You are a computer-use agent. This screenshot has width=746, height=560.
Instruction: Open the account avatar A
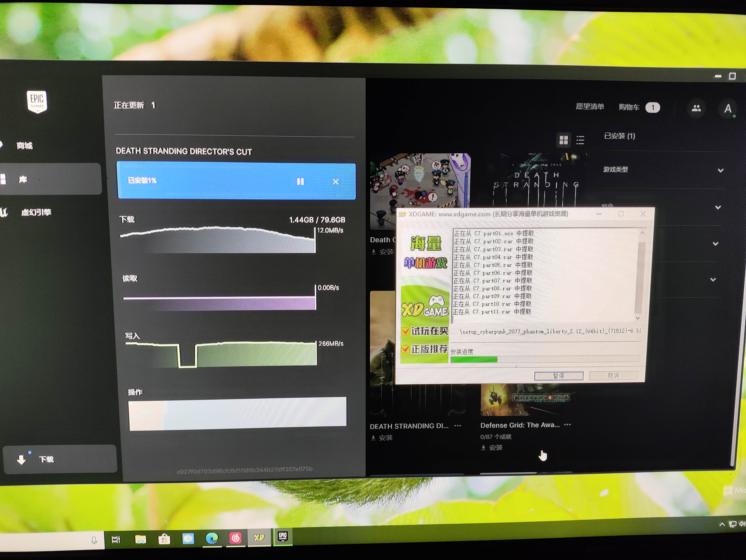point(728,109)
